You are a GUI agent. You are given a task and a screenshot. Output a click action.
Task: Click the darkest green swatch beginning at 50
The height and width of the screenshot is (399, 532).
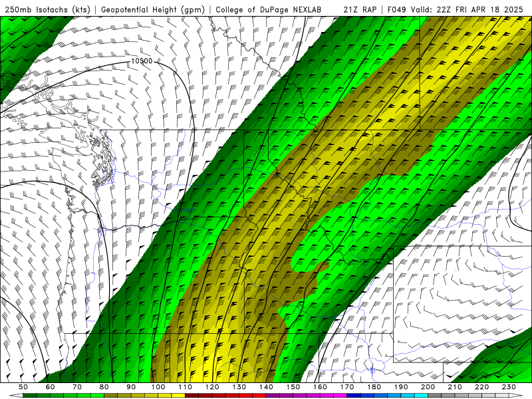click(x=30, y=396)
